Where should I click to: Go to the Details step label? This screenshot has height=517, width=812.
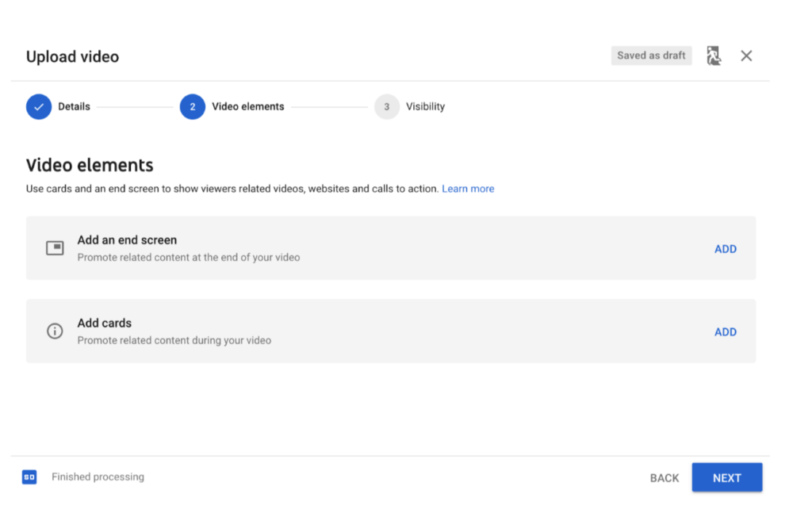74,106
